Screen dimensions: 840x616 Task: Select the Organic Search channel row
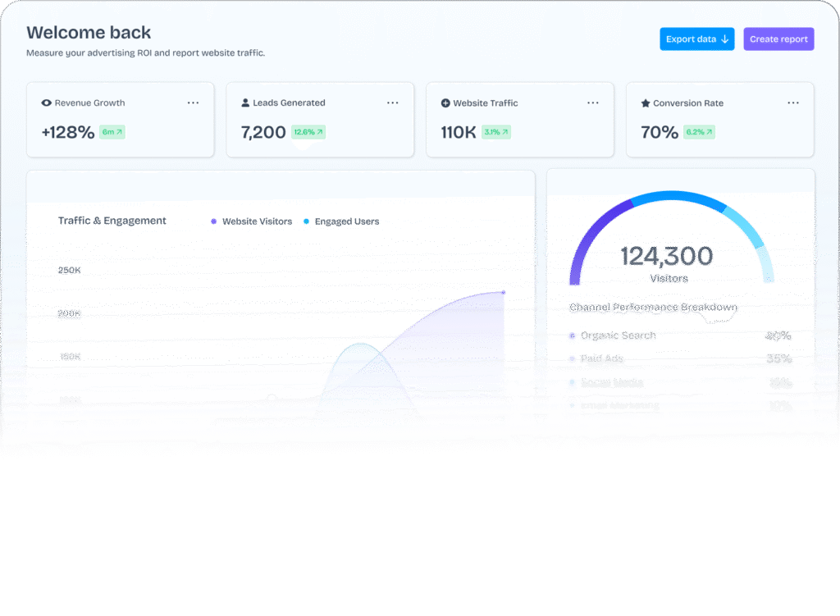pos(618,335)
